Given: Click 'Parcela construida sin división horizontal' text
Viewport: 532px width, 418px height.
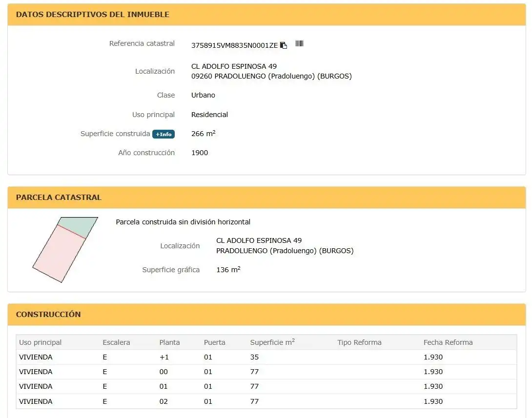Looking at the screenshot, I should pyautogui.click(x=183, y=222).
